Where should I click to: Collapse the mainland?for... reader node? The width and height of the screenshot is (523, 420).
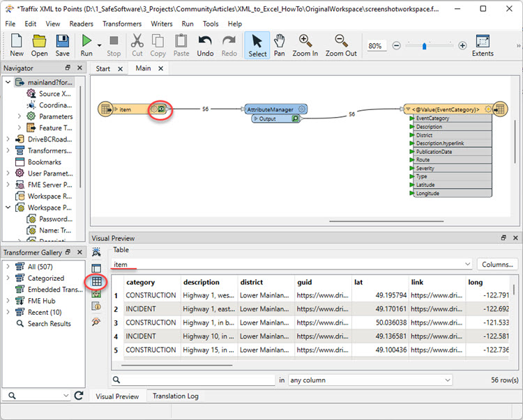8,82
